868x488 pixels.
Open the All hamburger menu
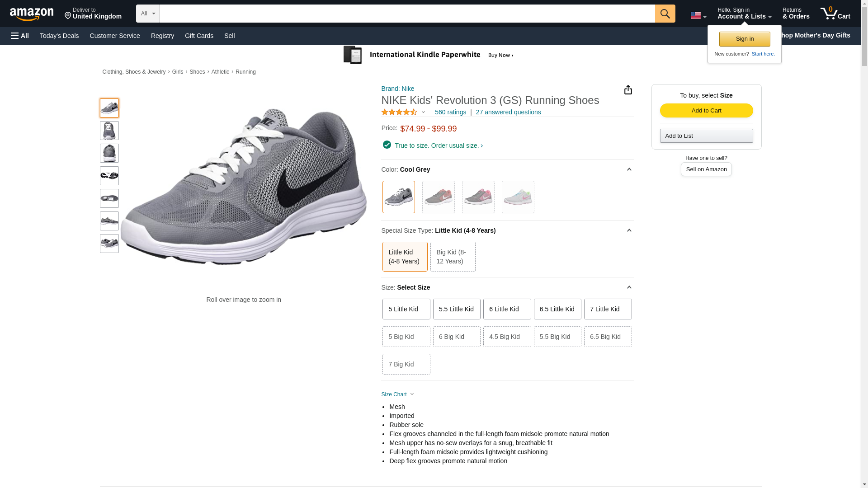point(20,36)
